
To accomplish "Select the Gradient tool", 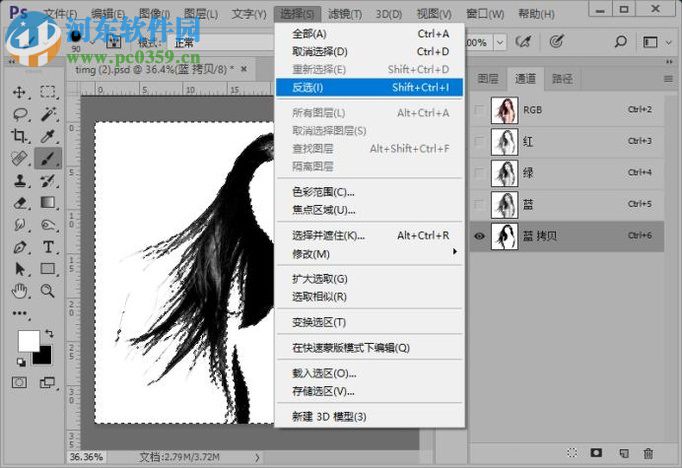I will point(47,202).
